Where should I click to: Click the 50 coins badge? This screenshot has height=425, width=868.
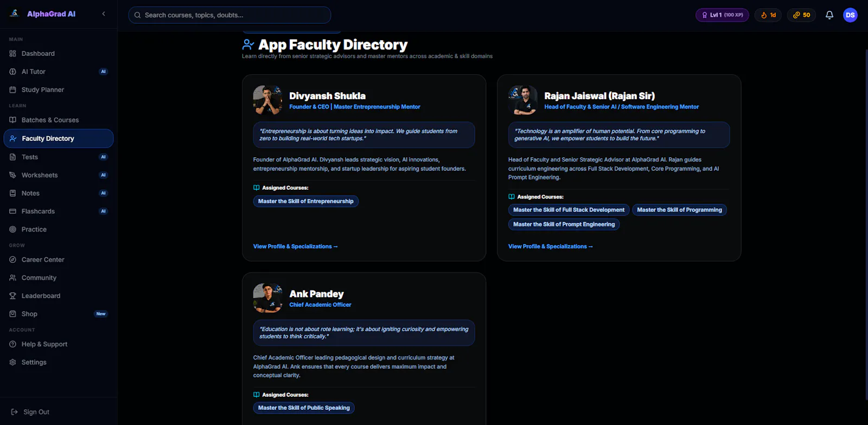coord(801,15)
